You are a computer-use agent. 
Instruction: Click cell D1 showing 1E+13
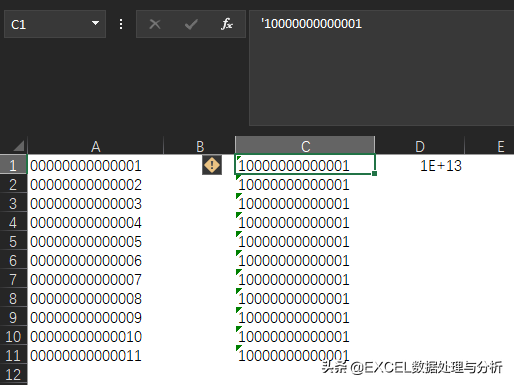420,165
